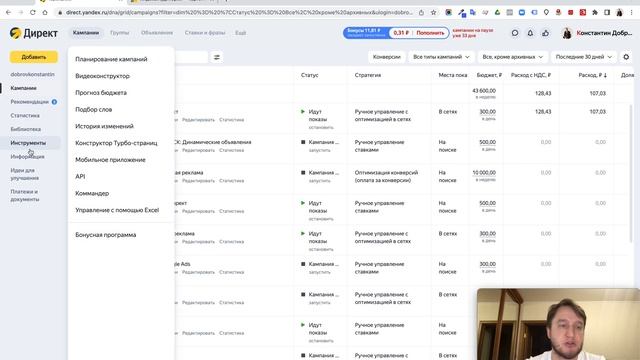Open Все, кроме архивных filter dropdown

click(513, 57)
